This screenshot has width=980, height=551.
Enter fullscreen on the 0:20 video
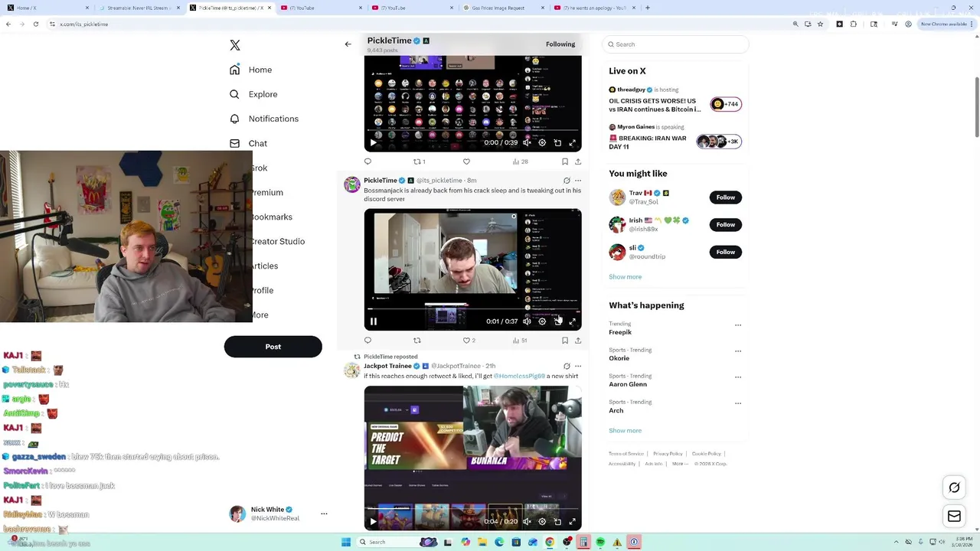click(572, 522)
